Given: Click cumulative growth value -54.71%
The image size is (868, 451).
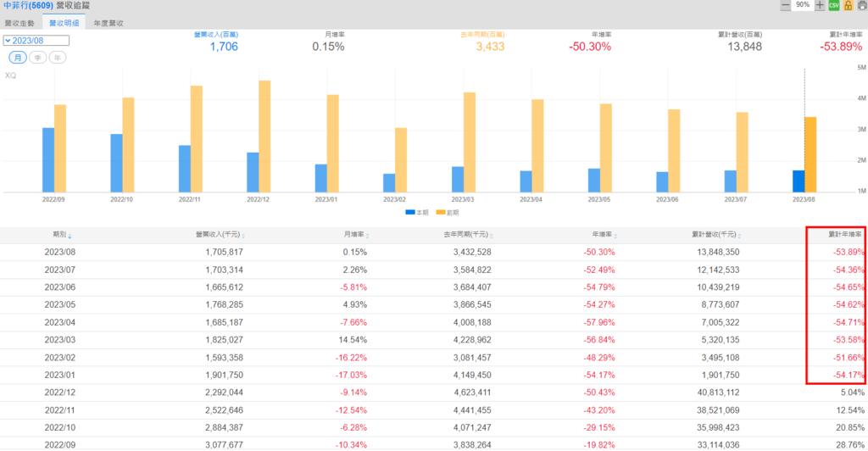Looking at the screenshot, I should [x=849, y=323].
